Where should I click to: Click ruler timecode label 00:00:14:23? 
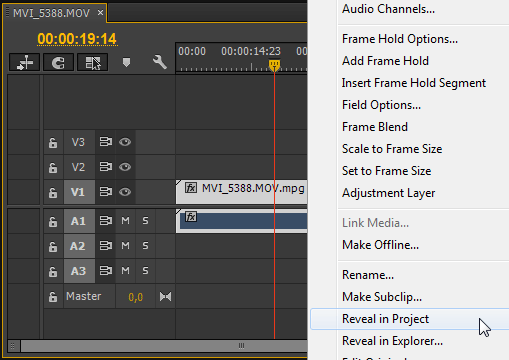click(x=251, y=51)
